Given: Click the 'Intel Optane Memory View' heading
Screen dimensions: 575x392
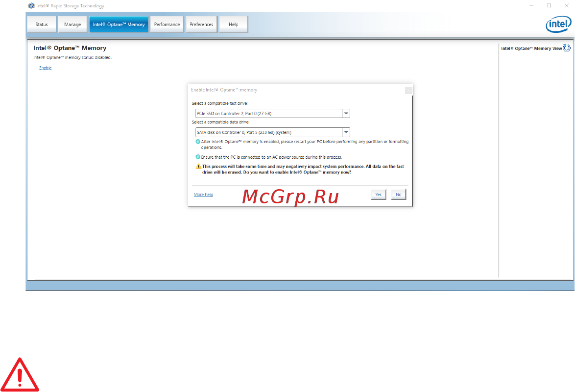Looking at the screenshot, I should (x=531, y=49).
